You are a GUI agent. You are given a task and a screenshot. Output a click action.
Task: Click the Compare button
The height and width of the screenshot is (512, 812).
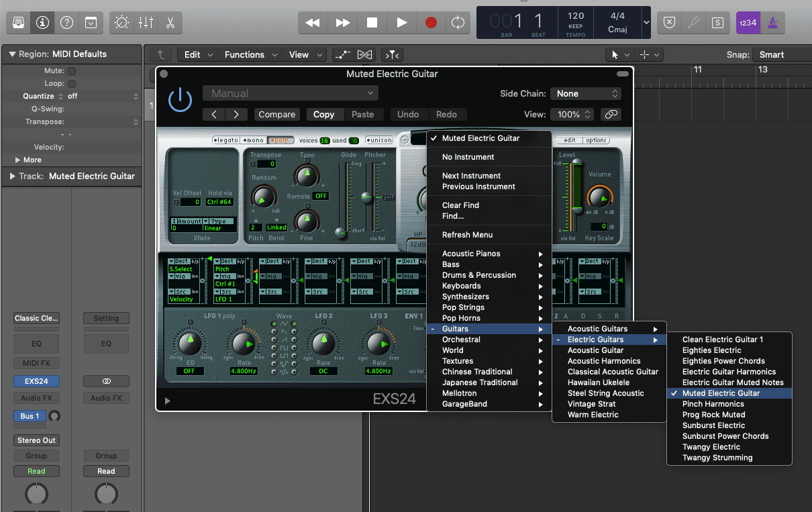tap(276, 114)
